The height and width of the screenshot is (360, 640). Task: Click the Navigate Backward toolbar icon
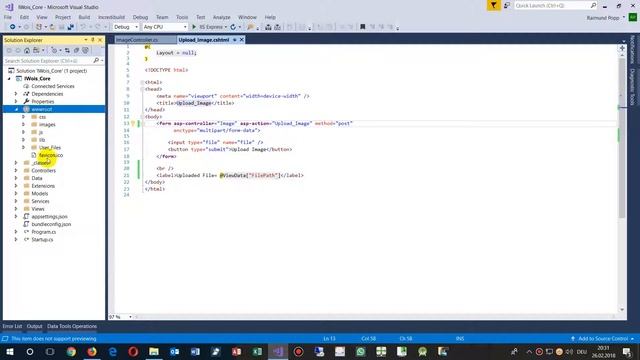[13, 27]
